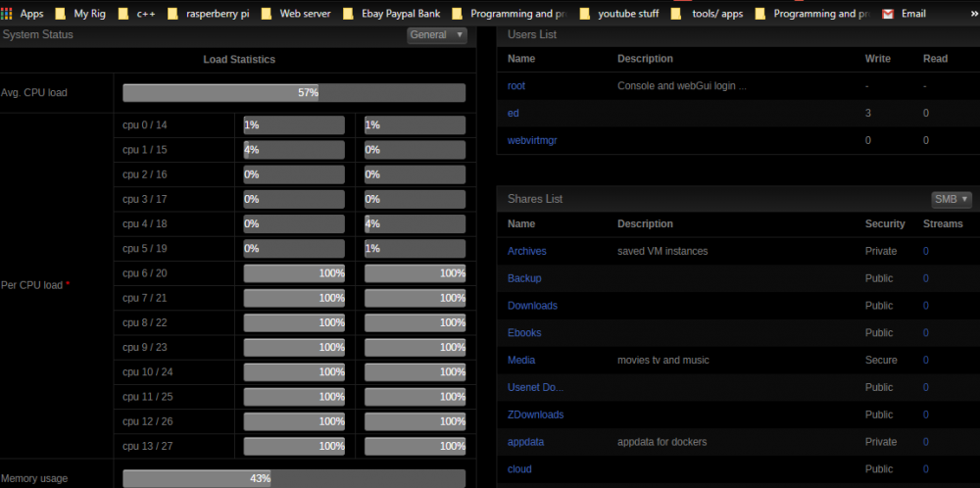The height and width of the screenshot is (488, 980).
Task: Select the cpu 6 / 20 row label
Action: (144, 273)
